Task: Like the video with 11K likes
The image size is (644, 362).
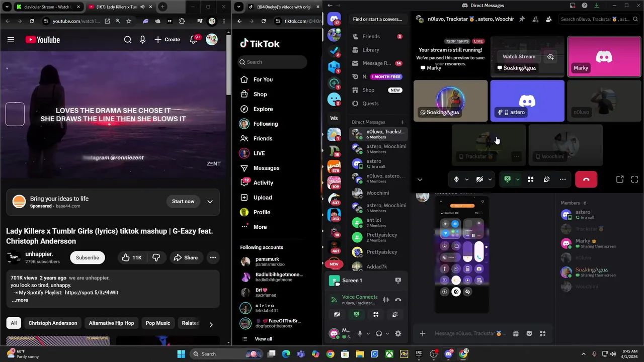Action: tap(131, 257)
